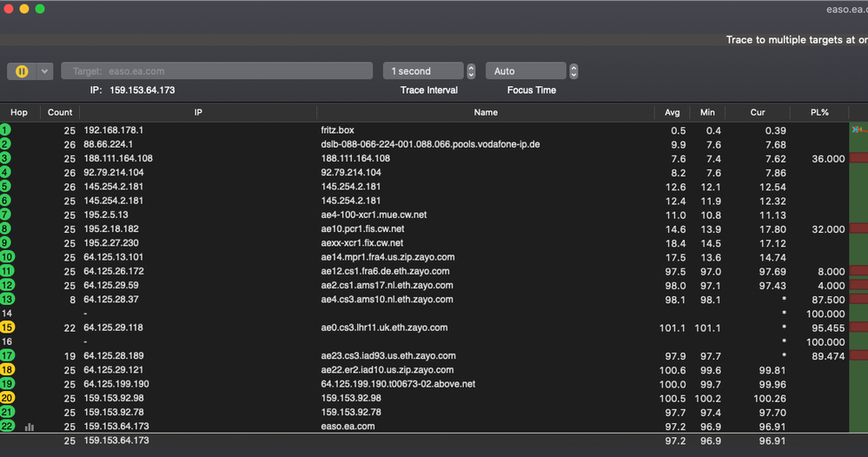The width and height of the screenshot is (868, 457).
Task: Open the Focus Time Auto combo box
Action: click(526, 71)
